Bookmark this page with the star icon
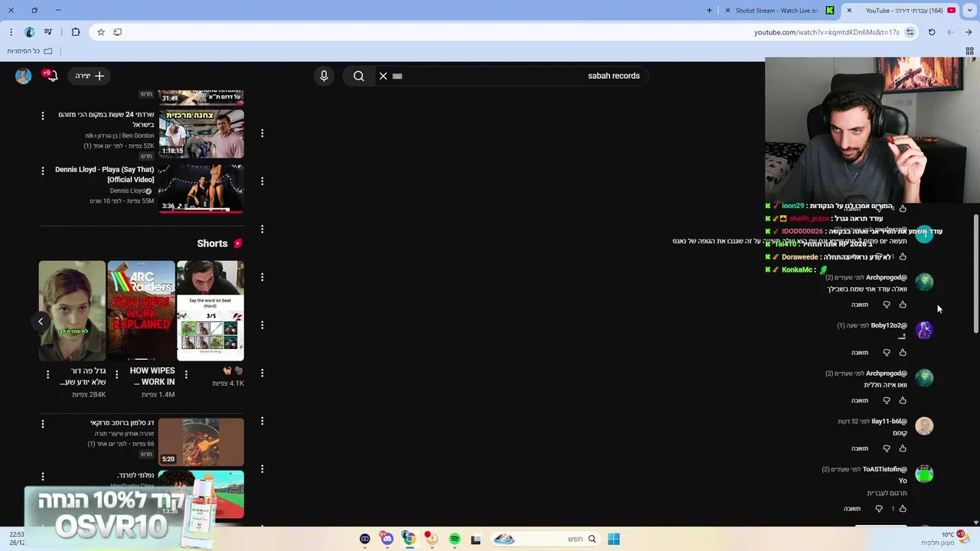 click(x=100, y=32)
